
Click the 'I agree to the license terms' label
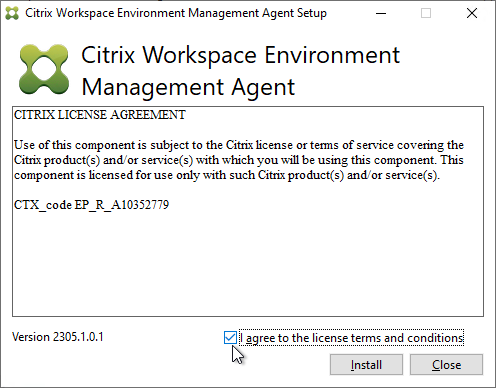coord(351,338)
